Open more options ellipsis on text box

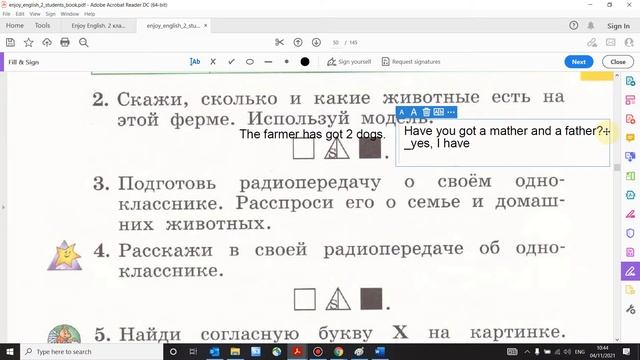click(451, 112)
